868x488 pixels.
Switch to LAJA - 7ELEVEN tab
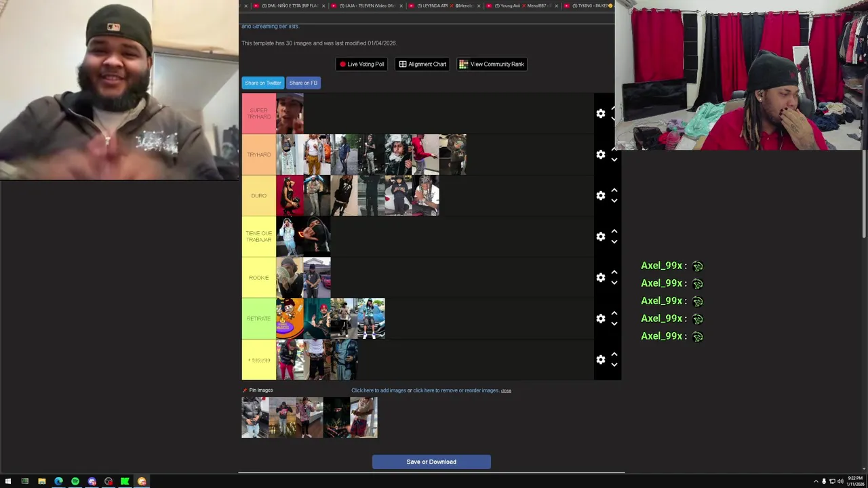pos(367,5)
